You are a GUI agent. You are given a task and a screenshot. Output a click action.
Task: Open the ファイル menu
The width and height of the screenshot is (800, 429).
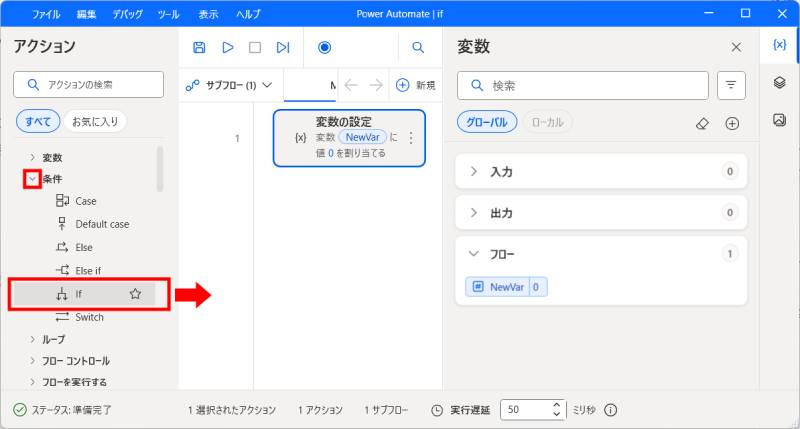(x=46, y=14)
